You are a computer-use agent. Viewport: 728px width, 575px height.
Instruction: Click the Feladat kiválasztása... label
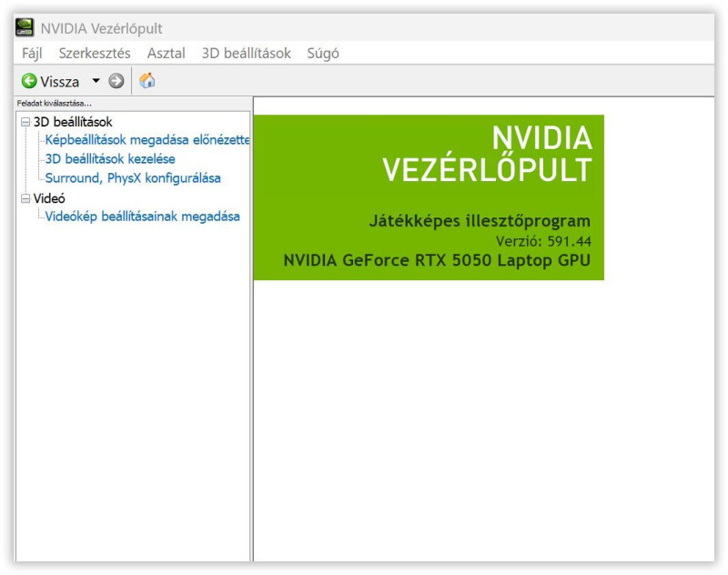[55, 104]
